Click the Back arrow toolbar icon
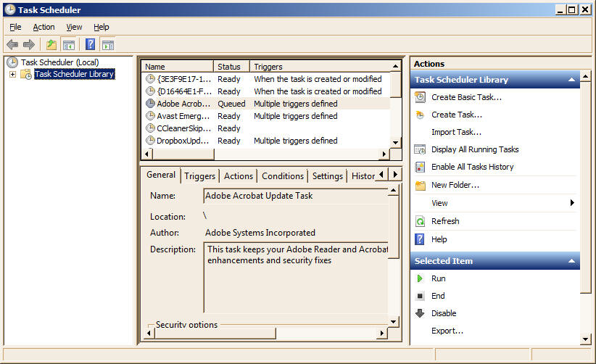 [x=12, y=44]
